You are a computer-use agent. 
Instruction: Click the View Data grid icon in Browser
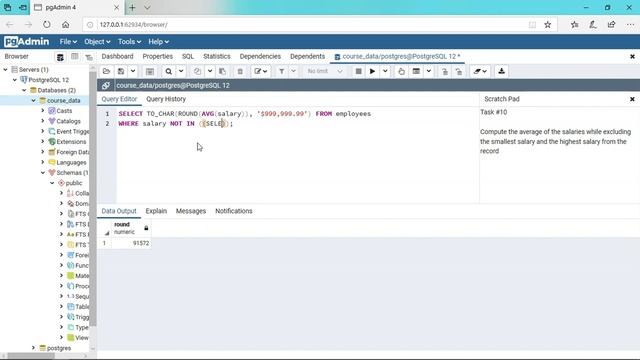[74, 57]
